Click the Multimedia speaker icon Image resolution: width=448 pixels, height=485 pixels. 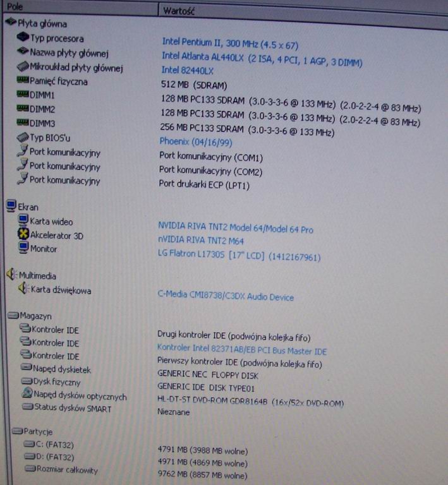[x=12, y=274]
